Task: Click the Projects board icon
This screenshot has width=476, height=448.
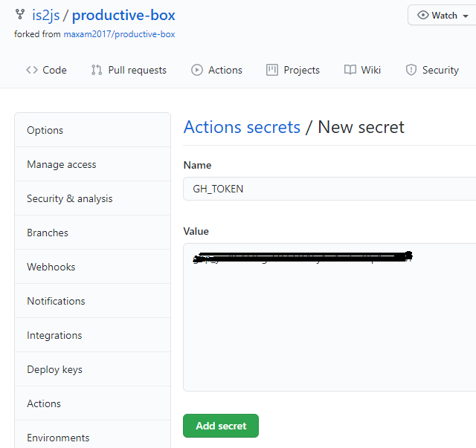Action: 272,70
